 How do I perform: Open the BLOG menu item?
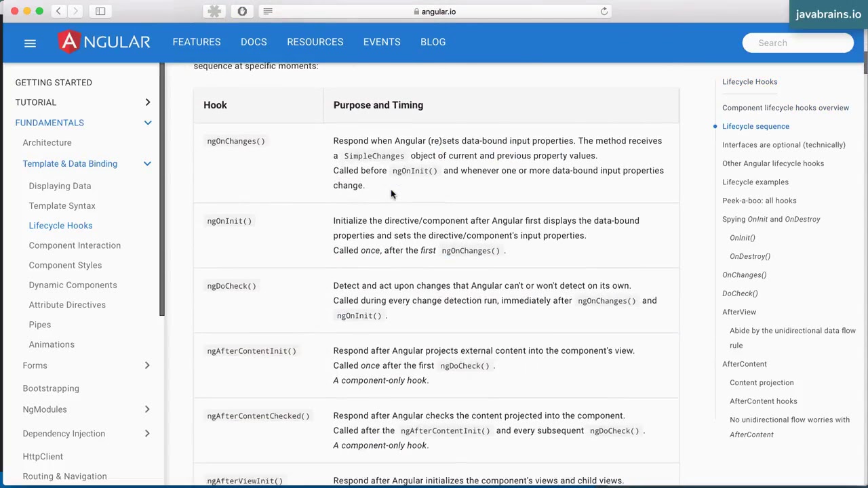(x=433, y=42)
